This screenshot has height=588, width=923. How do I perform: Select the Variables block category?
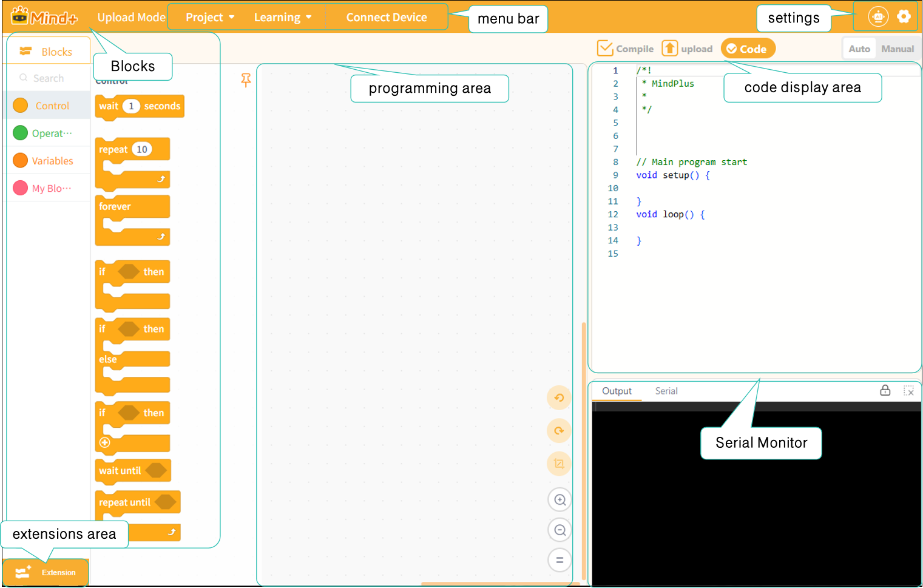point(49,161)
